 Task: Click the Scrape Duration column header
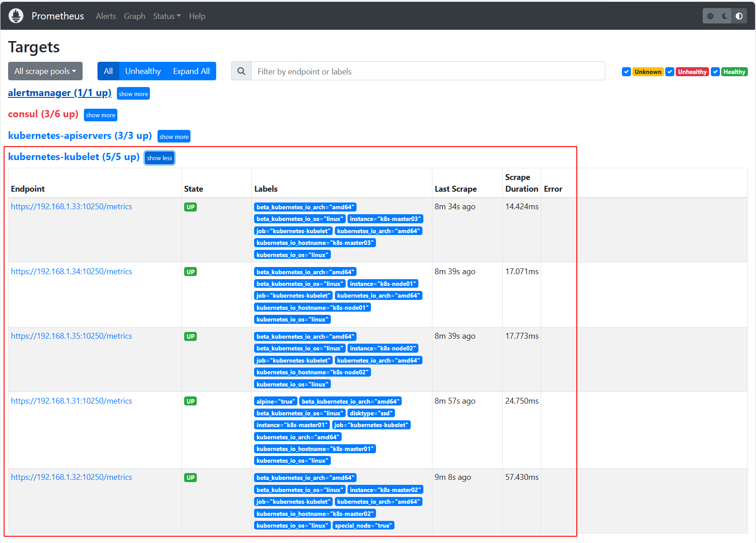point(522,183)
